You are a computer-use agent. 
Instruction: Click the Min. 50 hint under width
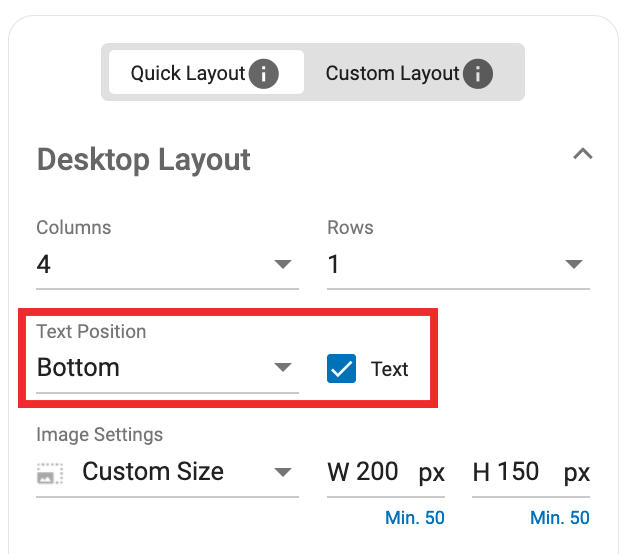414,518
